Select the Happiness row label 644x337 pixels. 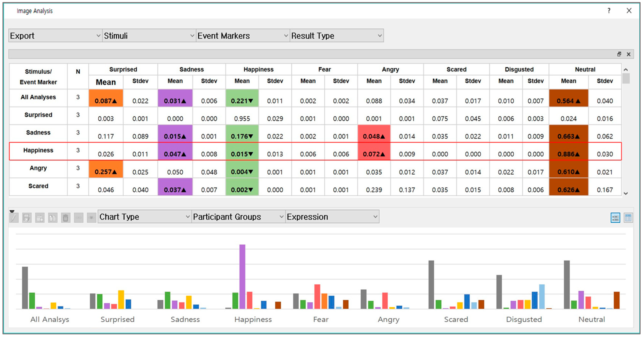38,150
